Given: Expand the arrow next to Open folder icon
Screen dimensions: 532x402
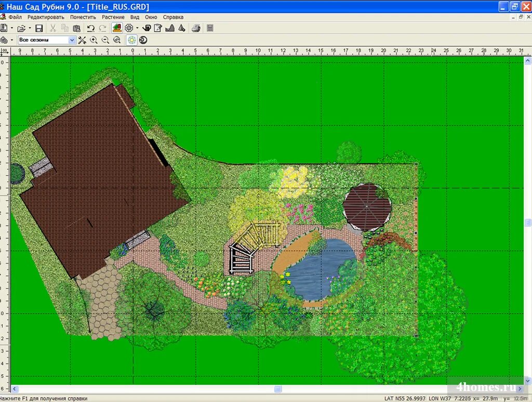Looking at the screenshot, I should click(30, 28).
